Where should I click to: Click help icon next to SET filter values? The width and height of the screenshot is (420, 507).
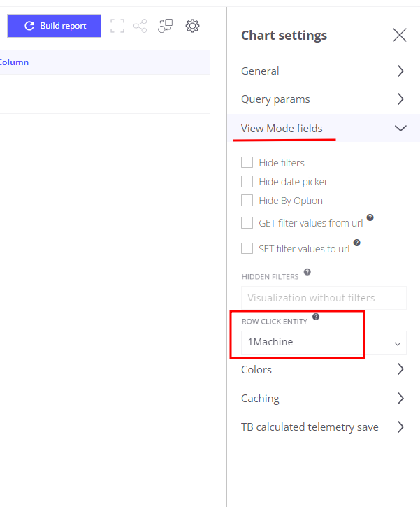coord(357,243)
